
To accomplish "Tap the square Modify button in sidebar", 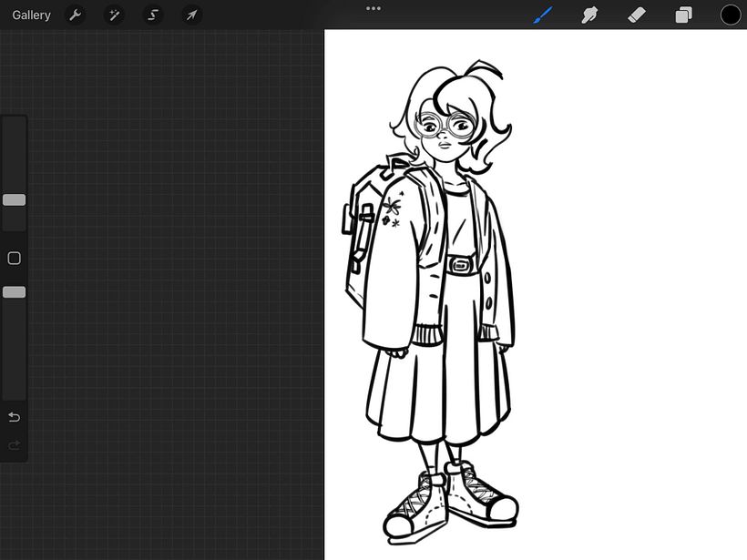I will click(14, 259).
